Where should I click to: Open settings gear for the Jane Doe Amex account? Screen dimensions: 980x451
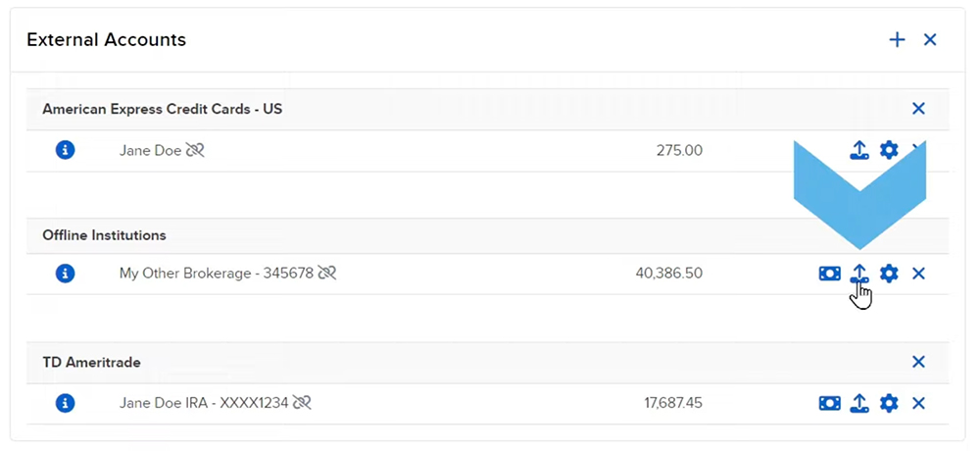click(x=889, y=150)
